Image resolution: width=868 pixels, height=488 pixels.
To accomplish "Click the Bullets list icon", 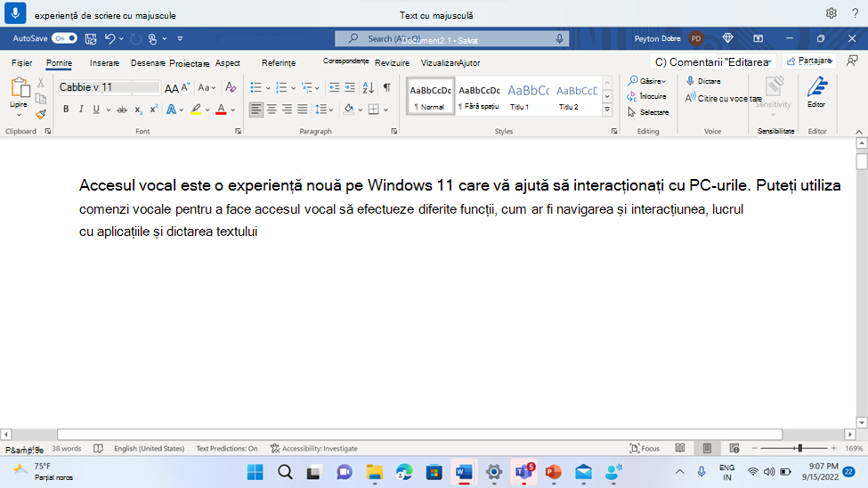I will coord(256,87).
